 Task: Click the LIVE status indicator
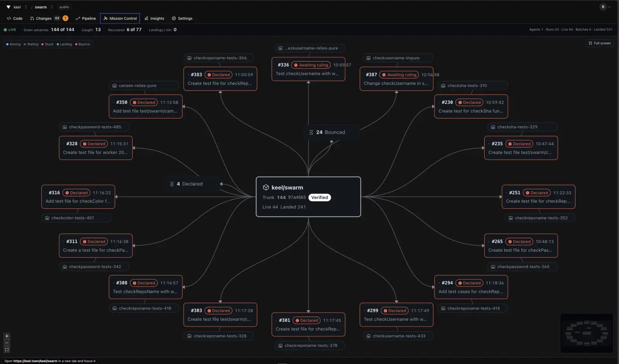tap(10, 30)
